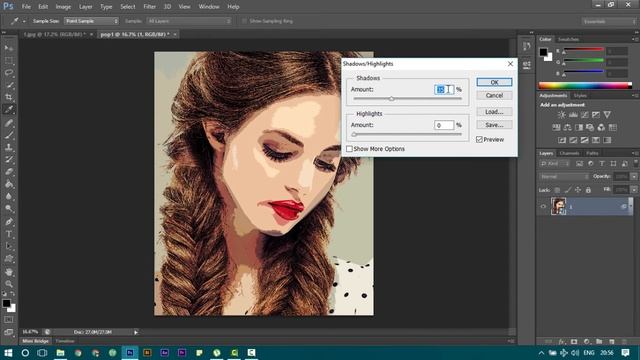Select the Rectangular Marquee tool
640x360 pixels.
[x=9, y=60]
